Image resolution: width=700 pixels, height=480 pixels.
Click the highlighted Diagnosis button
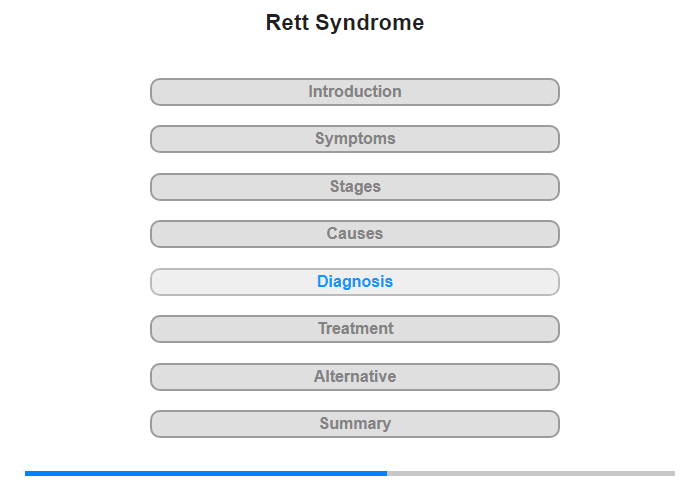click(x=354, y=282)
